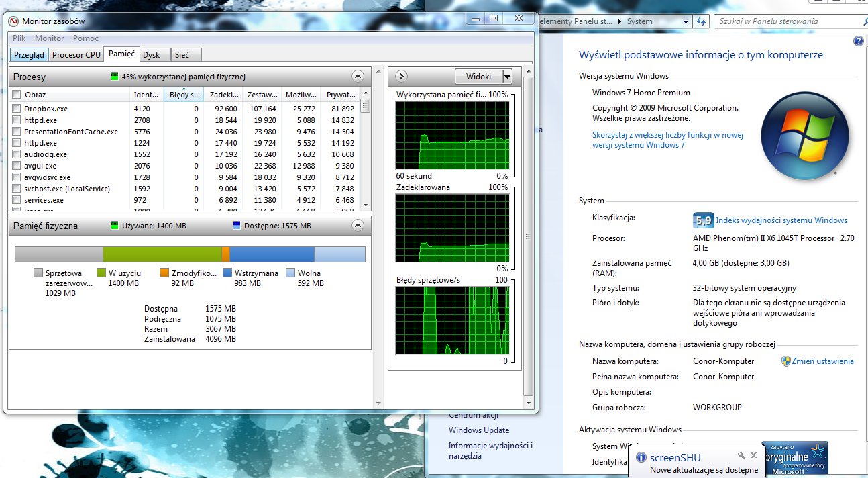Click the refresh arrows icon beside the address bar

(x=701, y=21)
